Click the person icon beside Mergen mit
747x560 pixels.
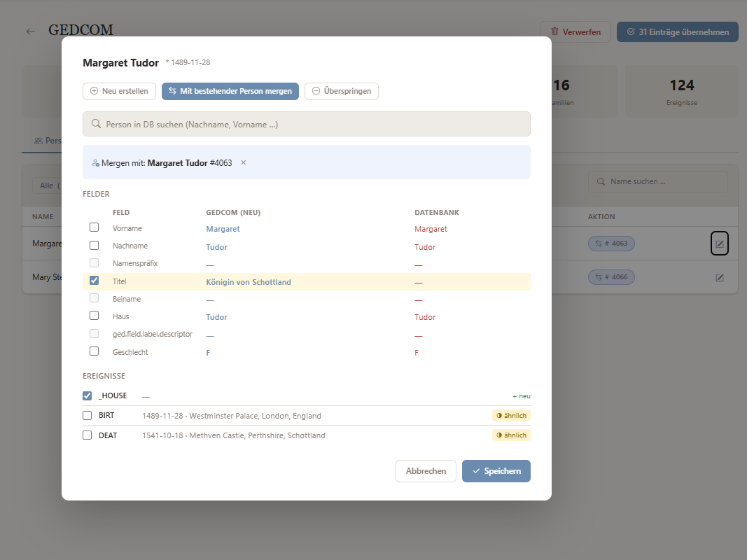coord(95,163)
